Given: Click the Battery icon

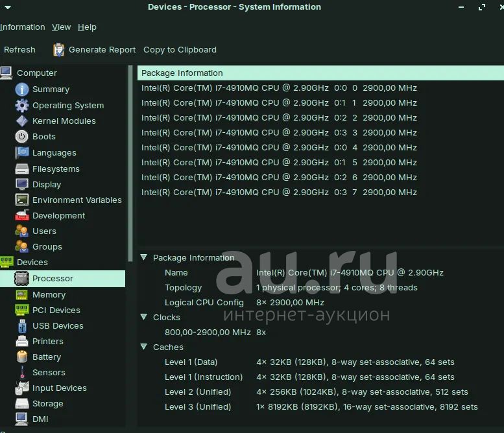Looking at the screenshot, I should (x=22, y=357).
